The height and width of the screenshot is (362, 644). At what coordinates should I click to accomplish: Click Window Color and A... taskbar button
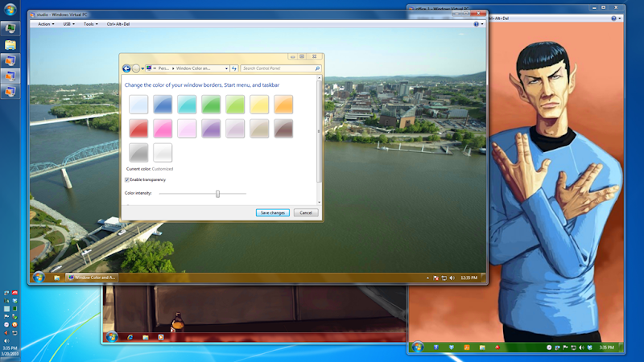(x=92, y=278)
